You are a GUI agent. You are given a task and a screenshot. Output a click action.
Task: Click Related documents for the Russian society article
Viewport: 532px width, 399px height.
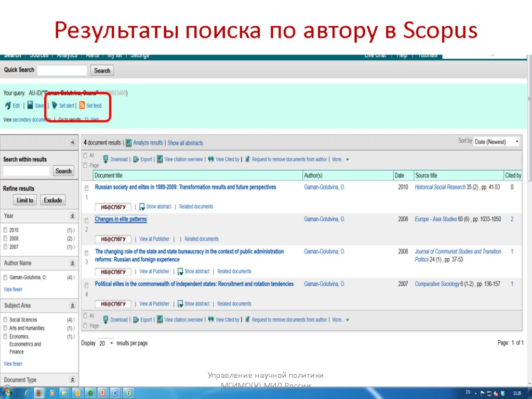(196, 206)
